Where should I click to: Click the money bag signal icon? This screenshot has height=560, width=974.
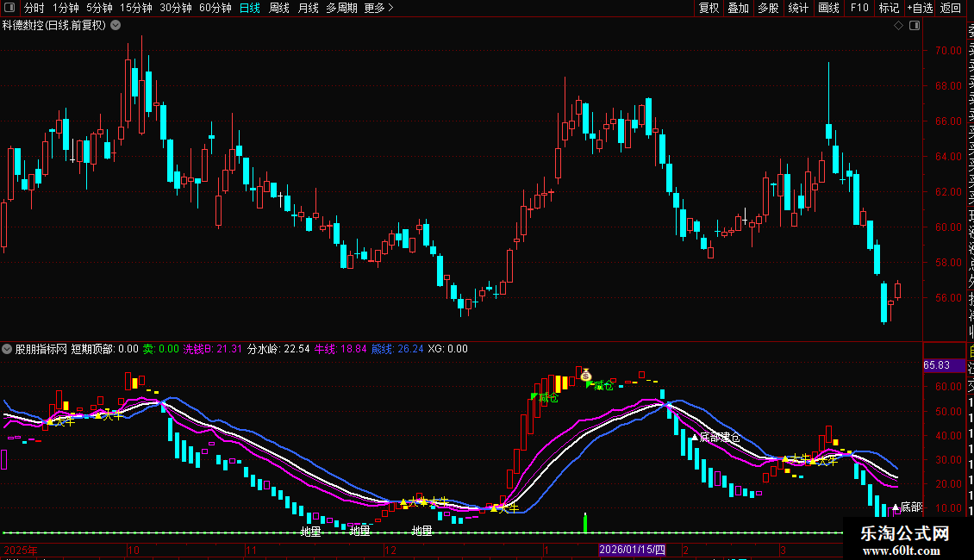click(x=586, y=375)
